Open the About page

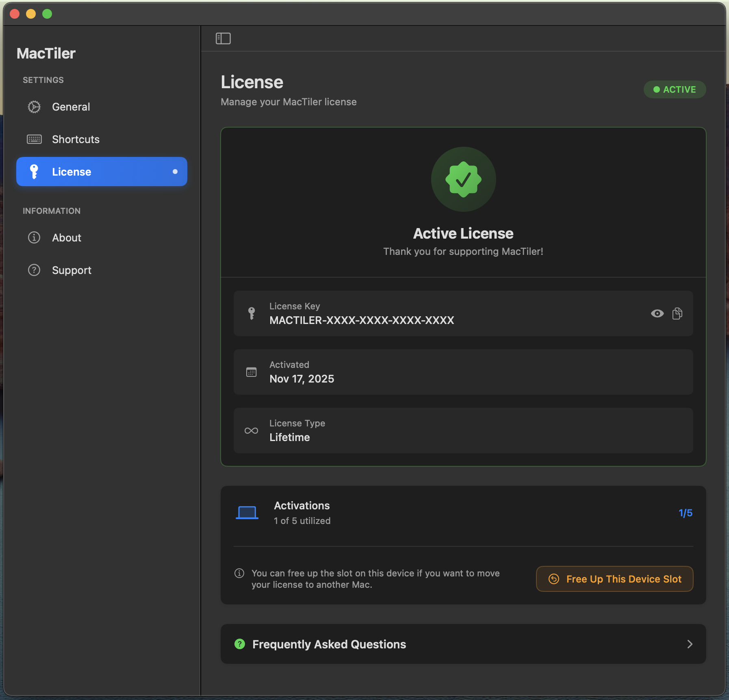102,237
